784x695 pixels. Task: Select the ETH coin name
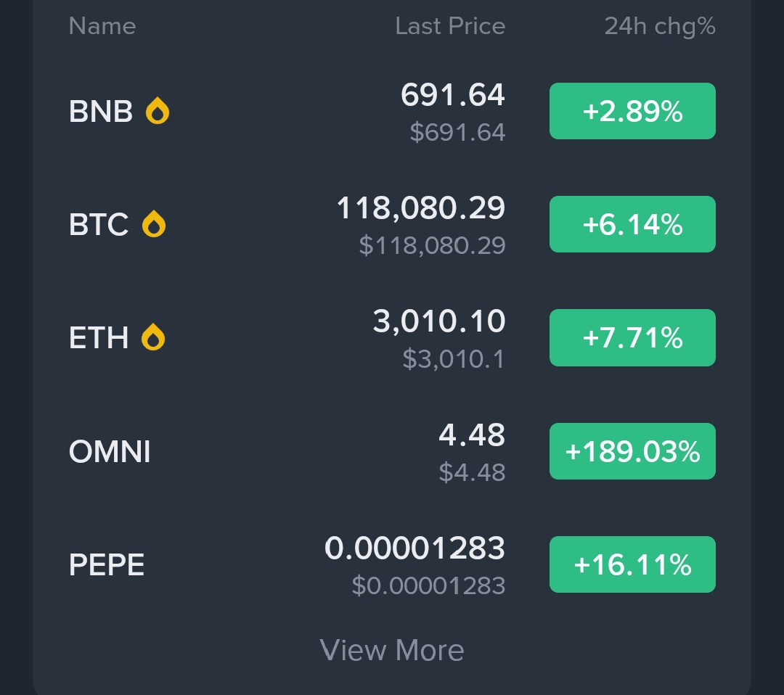click(99, 337)
